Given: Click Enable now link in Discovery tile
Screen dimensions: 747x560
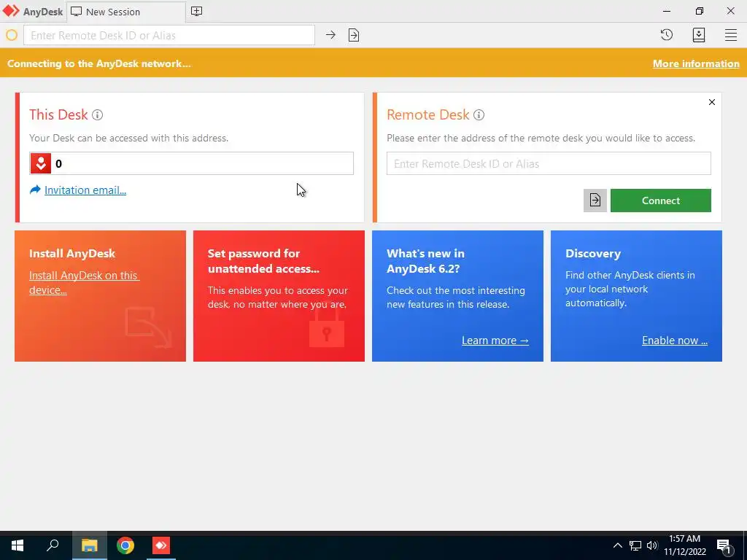Looking at the screenshot, I should point(675,341).
